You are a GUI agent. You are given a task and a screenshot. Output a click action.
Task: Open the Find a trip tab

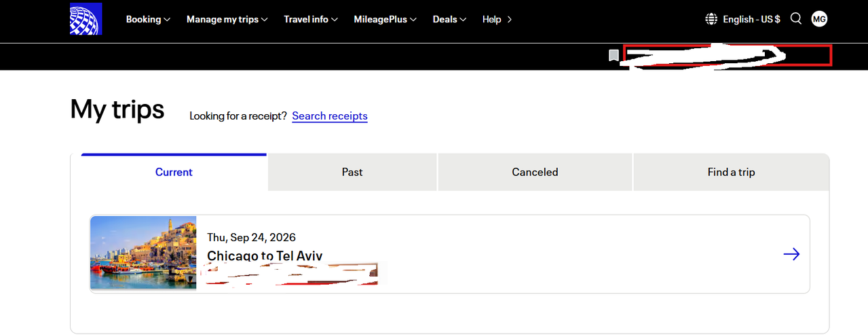point(731,173)
